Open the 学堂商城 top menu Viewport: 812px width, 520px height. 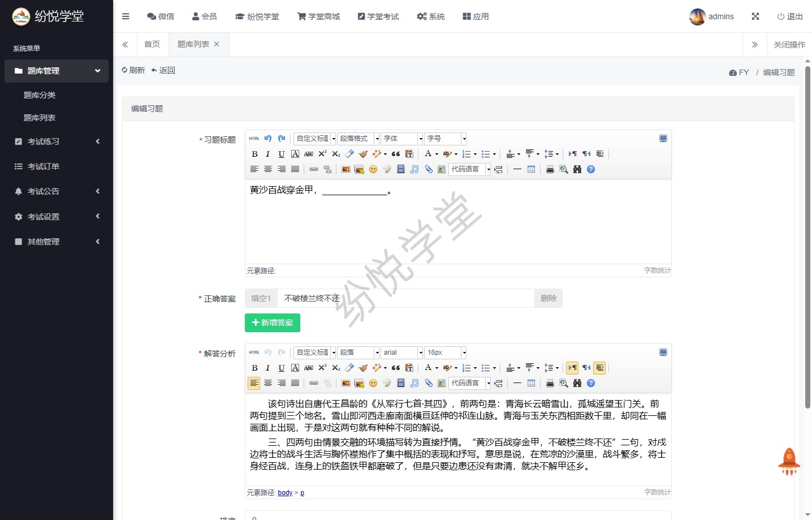click(x=319, y=16)
